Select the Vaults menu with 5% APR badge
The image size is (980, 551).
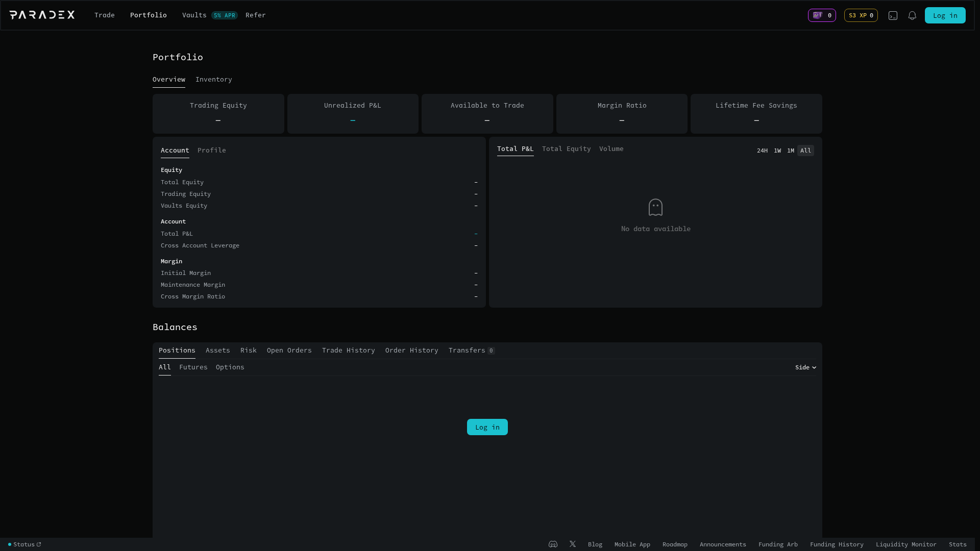(x=194, y=15)
